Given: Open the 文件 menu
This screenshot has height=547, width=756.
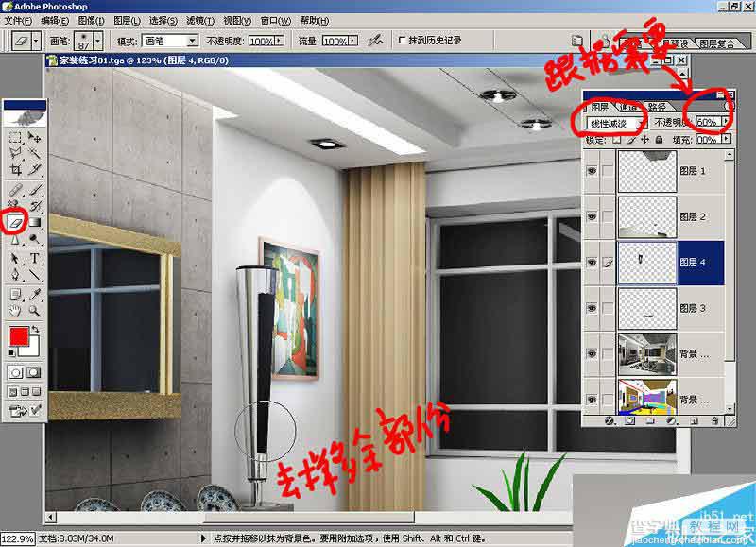Looking at the screenshot, I should (x=18, y=21).
